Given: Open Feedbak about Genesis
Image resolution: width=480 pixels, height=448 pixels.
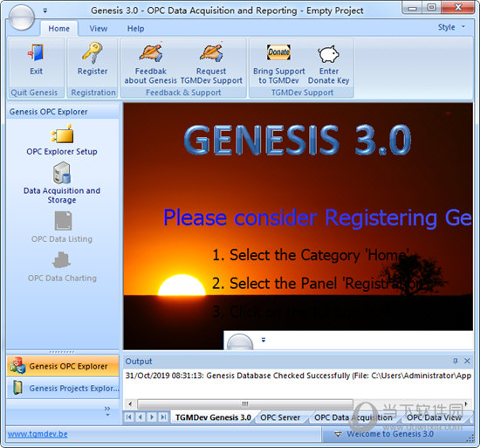Looking at the screenshot, I should pyautogui.click(x=150, y=64).
